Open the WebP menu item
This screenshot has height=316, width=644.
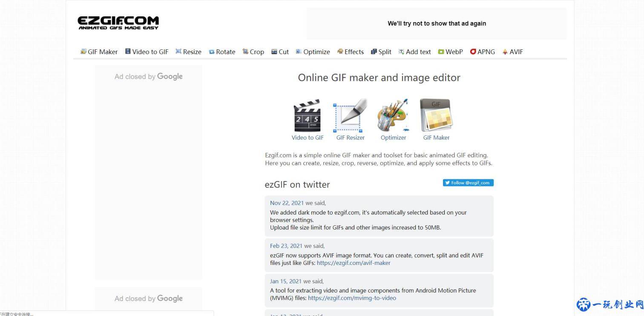tap(450, 52)
